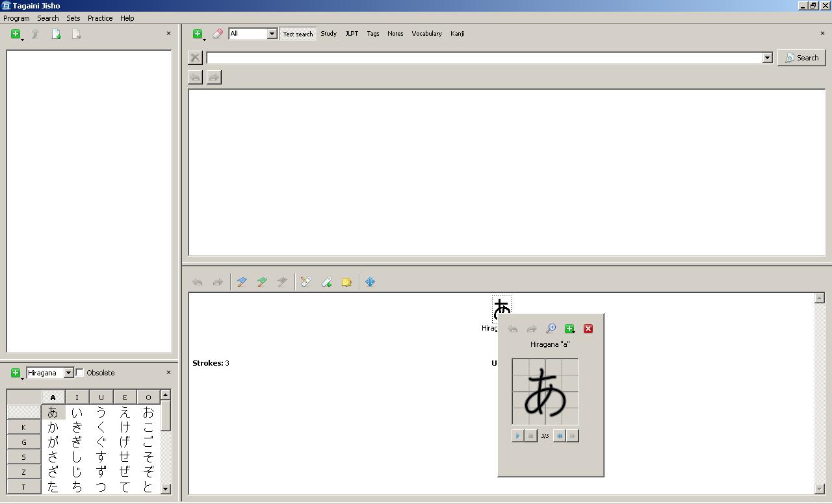Expand the search history dropdown arrow
Screen dimensions: 832x504
[767, 58]
